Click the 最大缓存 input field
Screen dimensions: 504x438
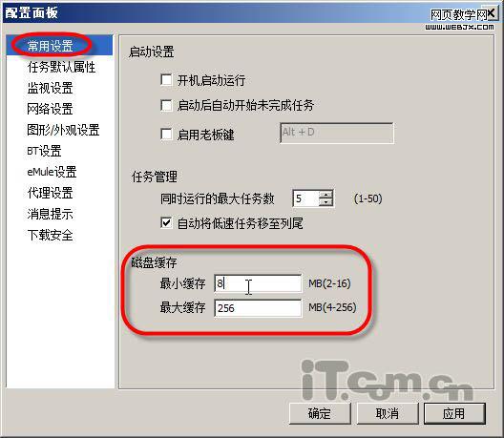258,308
